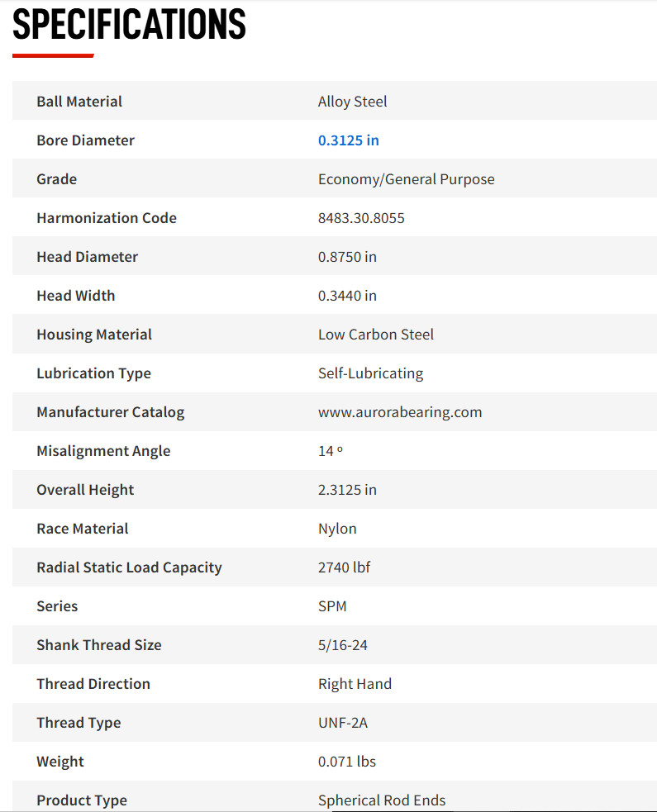Select the UNF-2A value

pos(342,723)
